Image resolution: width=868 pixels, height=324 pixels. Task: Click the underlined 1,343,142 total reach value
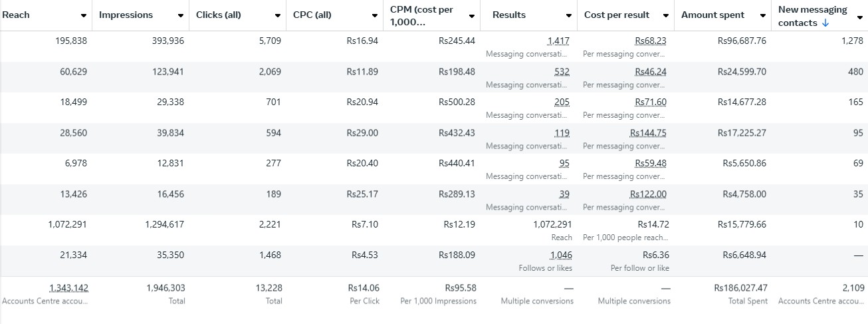click(68, 288)
